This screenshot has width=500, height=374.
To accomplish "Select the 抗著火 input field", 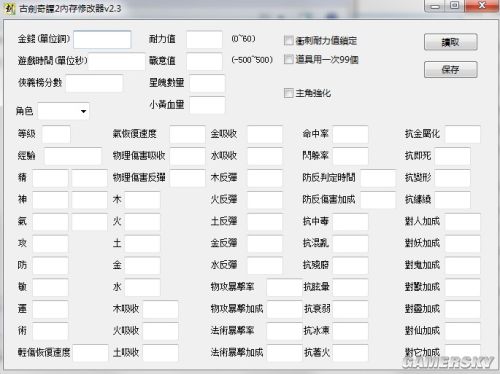I will [351, 353].
